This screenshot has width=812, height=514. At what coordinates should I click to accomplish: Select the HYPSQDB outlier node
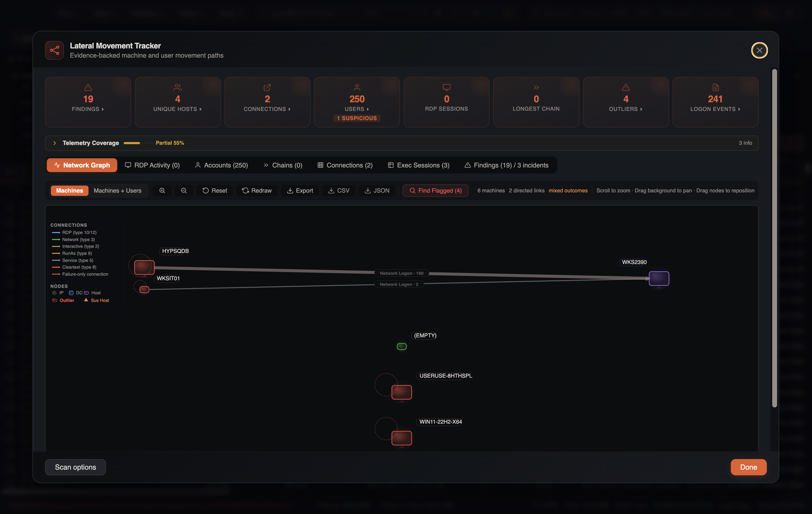tap(144, 268)
